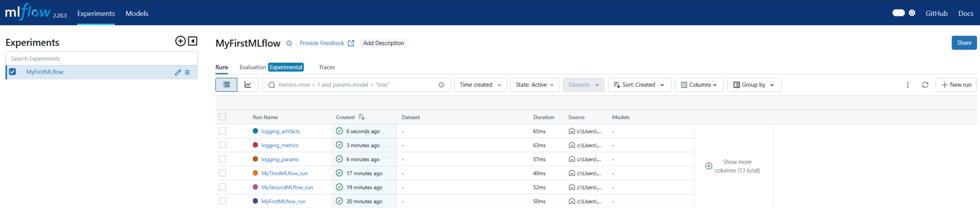Collapse the experiments sidebar panel
The width and height of the screenshot is (980, 208).
pyautogui.click(x=193, y=41)
